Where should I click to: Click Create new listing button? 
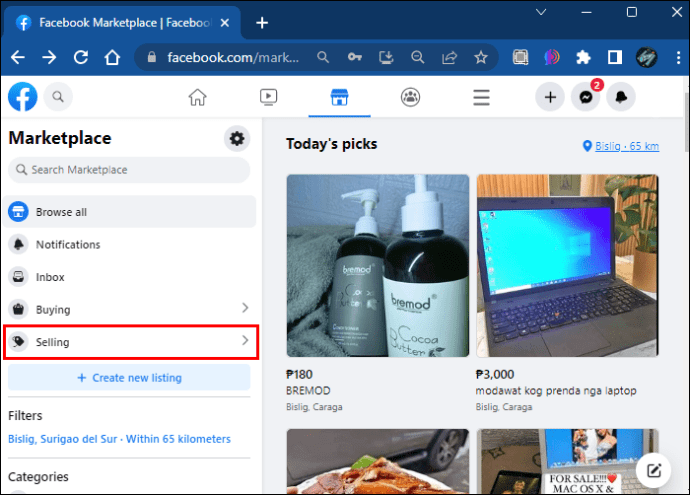tap(129, 378)
